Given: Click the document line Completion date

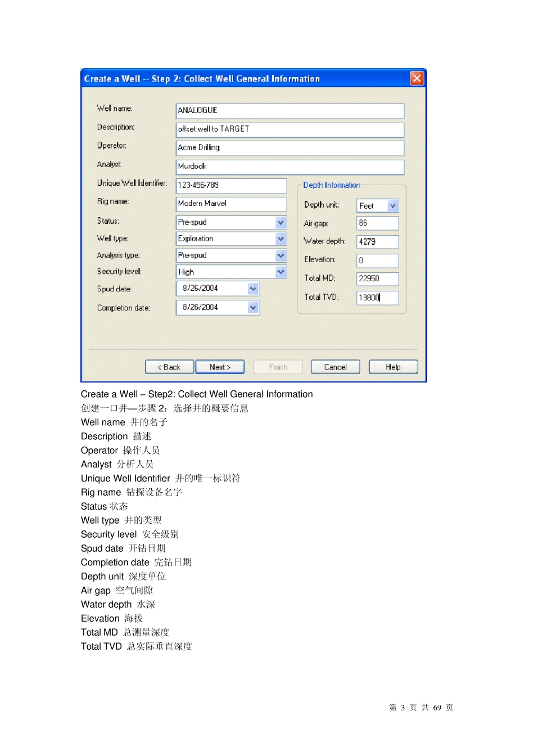Looking at the screenshot, I should click(x=137, y=562).
